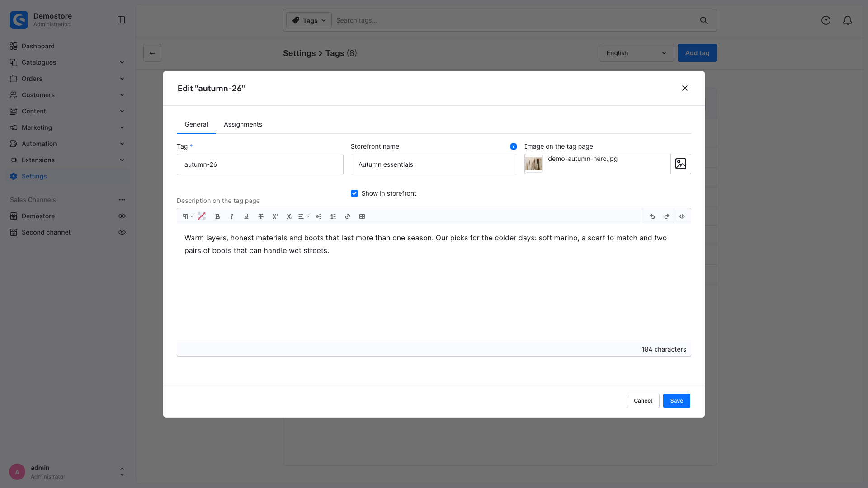Open Dashboard in the sidebar
Screen dimensions: 868x488
pos(67,46)
